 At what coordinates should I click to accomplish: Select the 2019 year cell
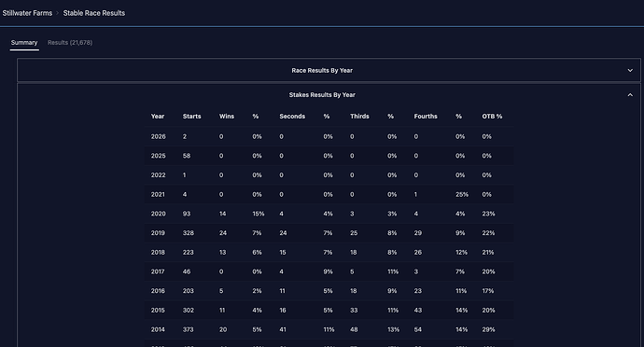point(158,233)
